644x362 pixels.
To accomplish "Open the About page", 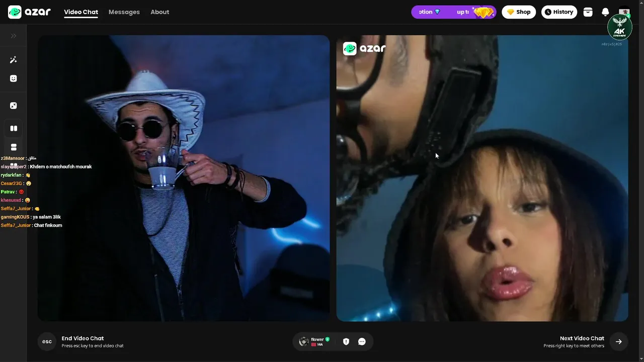I will click(160, 12).
